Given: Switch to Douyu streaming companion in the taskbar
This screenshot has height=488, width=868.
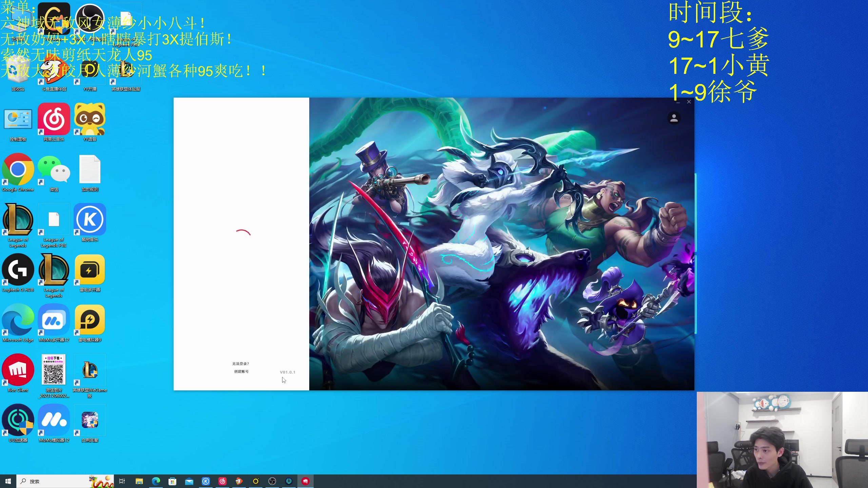Looking at the screenshot, I should tap(239, 481).
